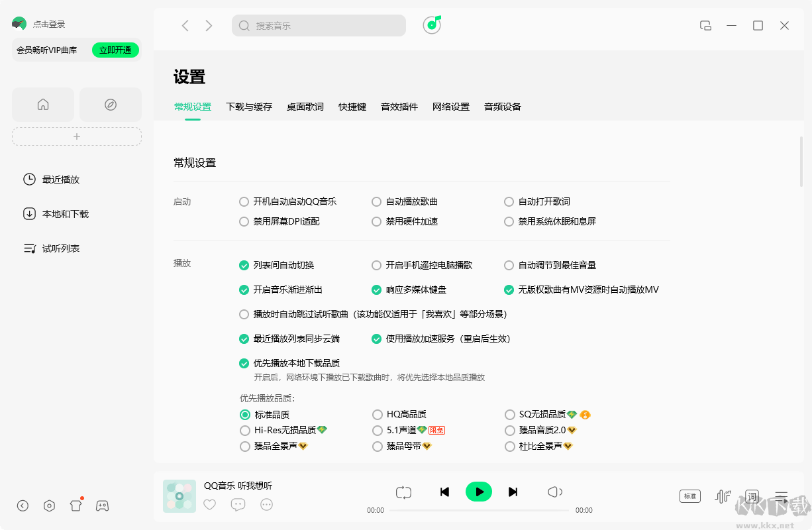812x530 pixels.
Task: Collapse sidebar with bottom-left arrow icon
Action: pyautogui.click(x=23, y=505)
